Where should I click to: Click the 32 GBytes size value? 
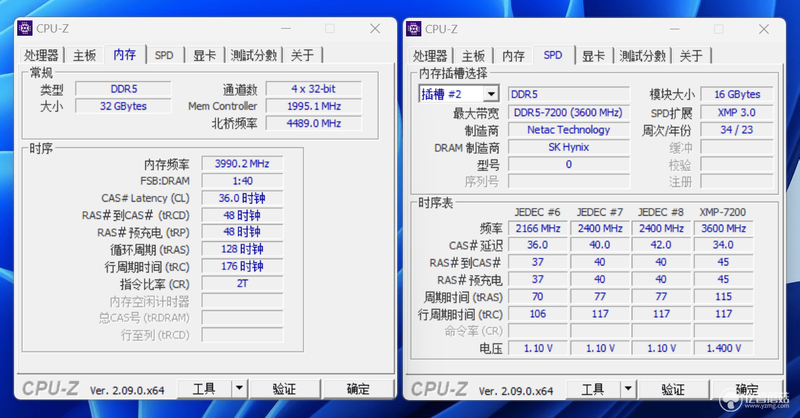click(x=123, y=106)
